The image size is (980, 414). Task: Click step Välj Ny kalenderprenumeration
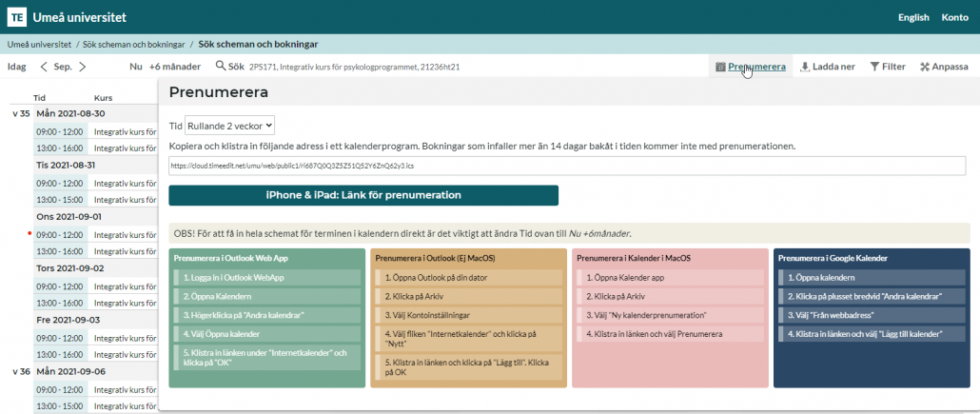[x=670, y=315]
